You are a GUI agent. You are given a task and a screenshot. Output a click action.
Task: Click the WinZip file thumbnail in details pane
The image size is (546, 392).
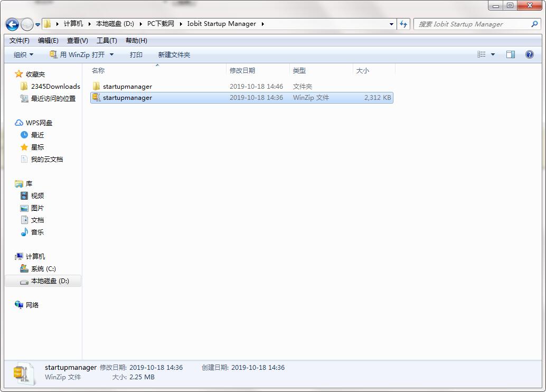click(24, 374)
